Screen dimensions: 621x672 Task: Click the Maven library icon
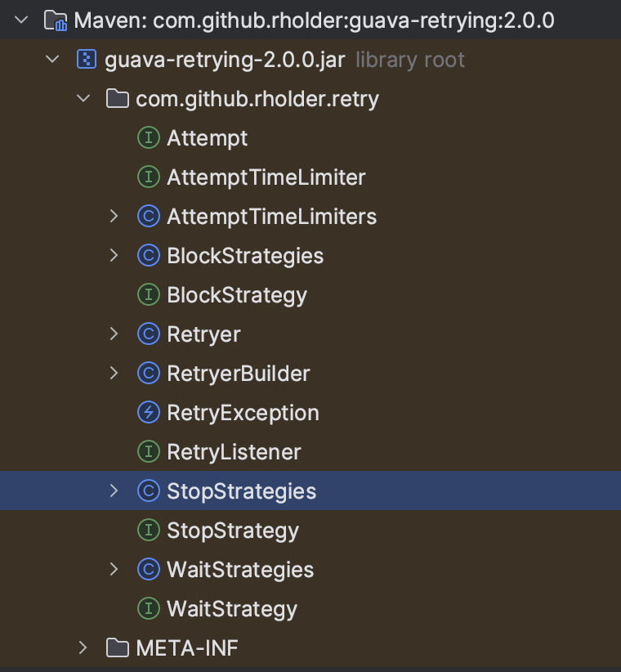click(56, 20)
